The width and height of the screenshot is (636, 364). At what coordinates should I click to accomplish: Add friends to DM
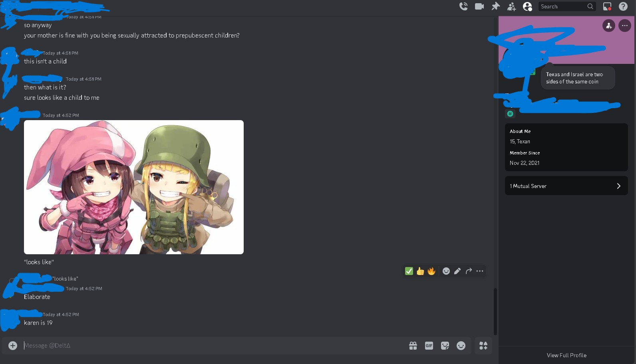(x=511, y=6)
